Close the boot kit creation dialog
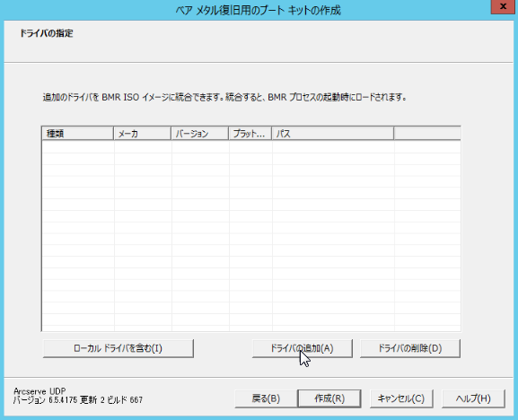The height and width of the screenshot is (420, 518). click(x=503, y=6)
